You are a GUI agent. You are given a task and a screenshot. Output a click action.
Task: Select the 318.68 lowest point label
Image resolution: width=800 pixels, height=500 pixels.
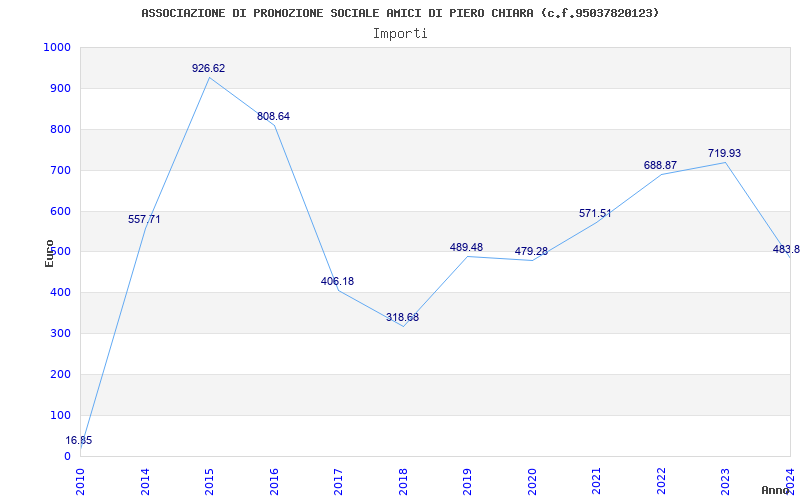pos(402,317)
